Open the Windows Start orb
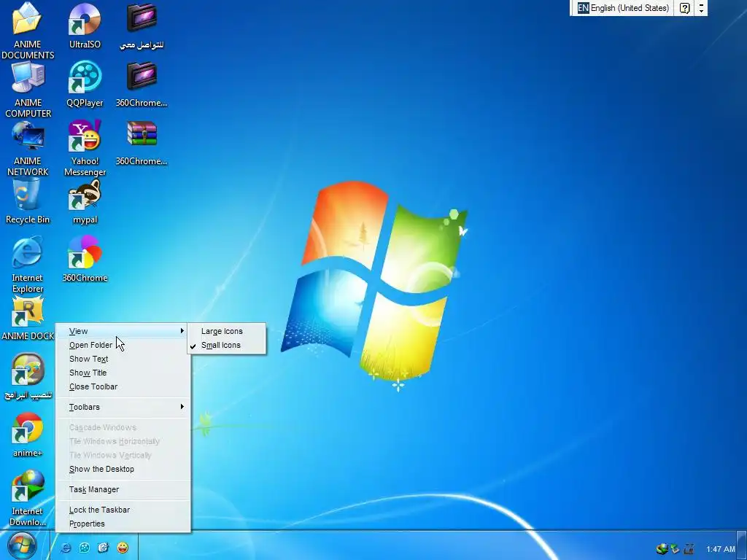747x560 pixels. [21, 545]
